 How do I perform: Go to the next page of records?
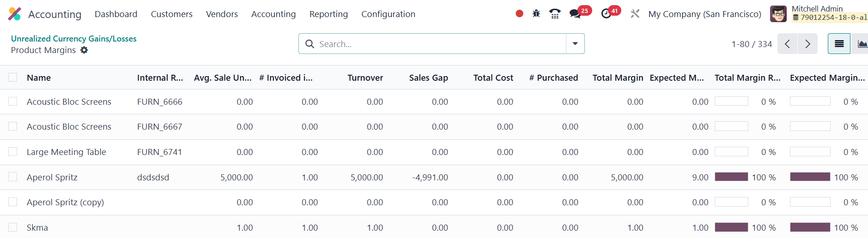(x=807, y=44)
